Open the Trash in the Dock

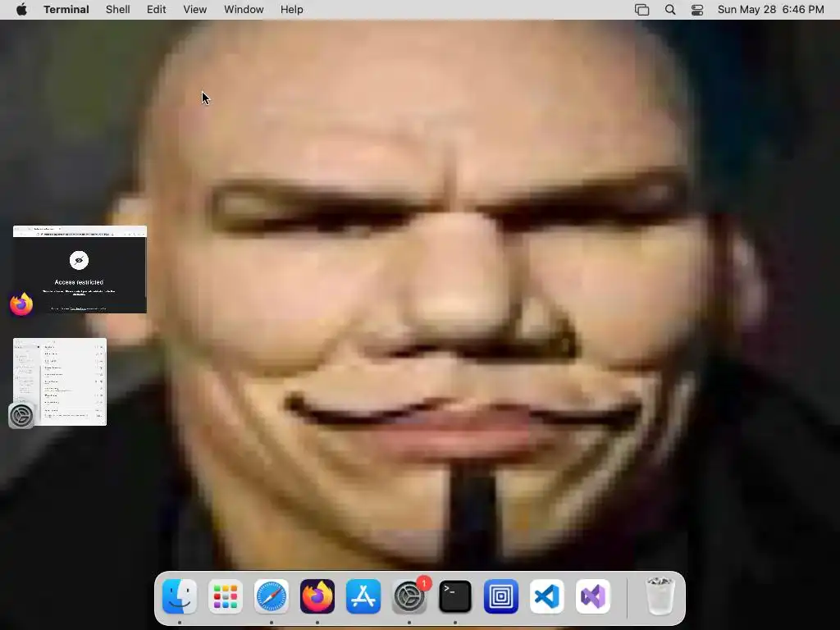point(660,596)
